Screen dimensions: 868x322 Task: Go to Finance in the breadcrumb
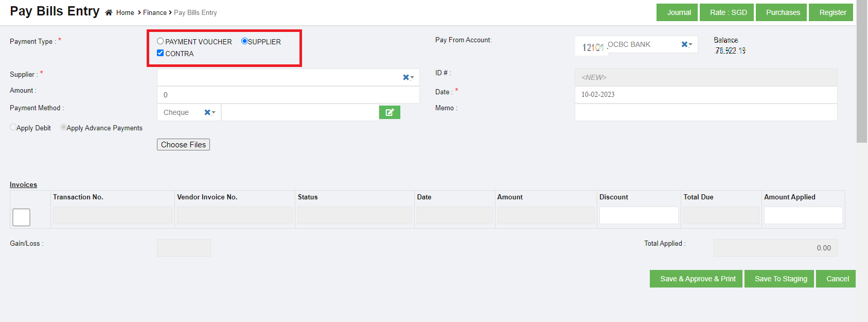click(x=154, y=13)
